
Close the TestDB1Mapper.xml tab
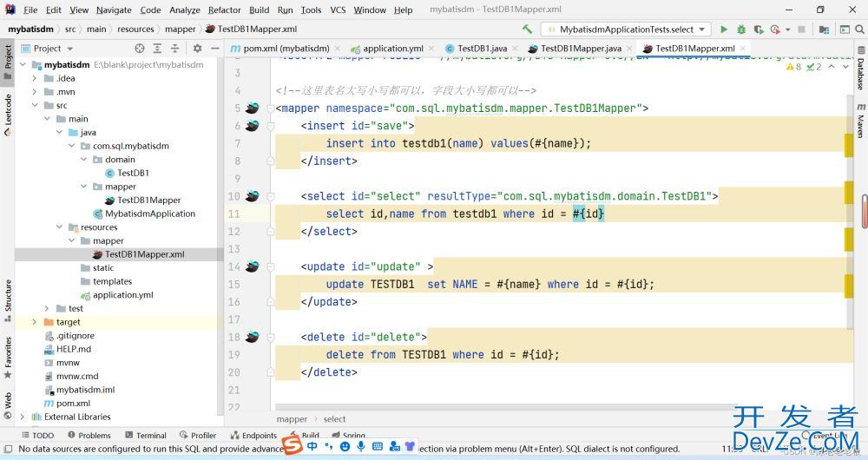click(743, 49)
